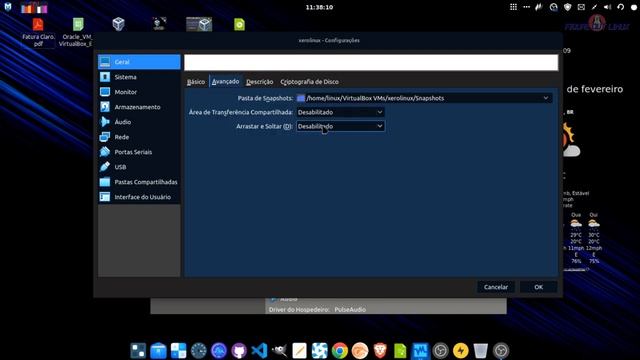This screenshot has height=360, width=640.
Task: Open the system monitor dock icon
Action: (x=420, y=351)
